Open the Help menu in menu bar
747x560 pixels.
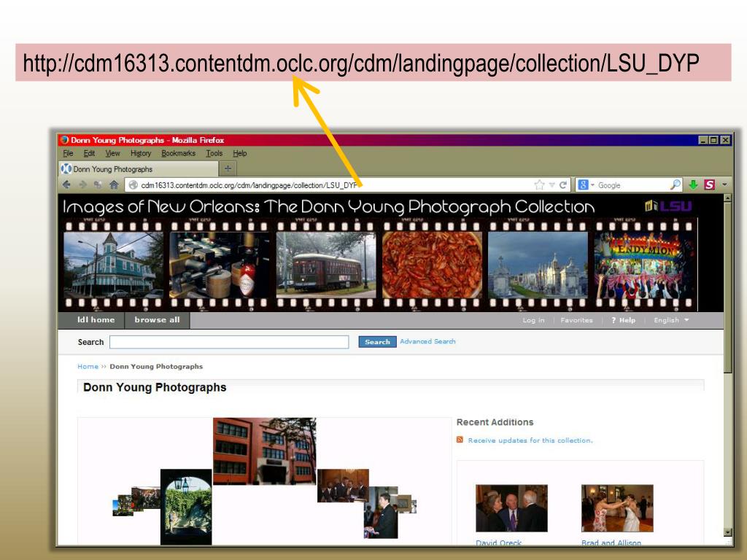(x=239, y=153)
